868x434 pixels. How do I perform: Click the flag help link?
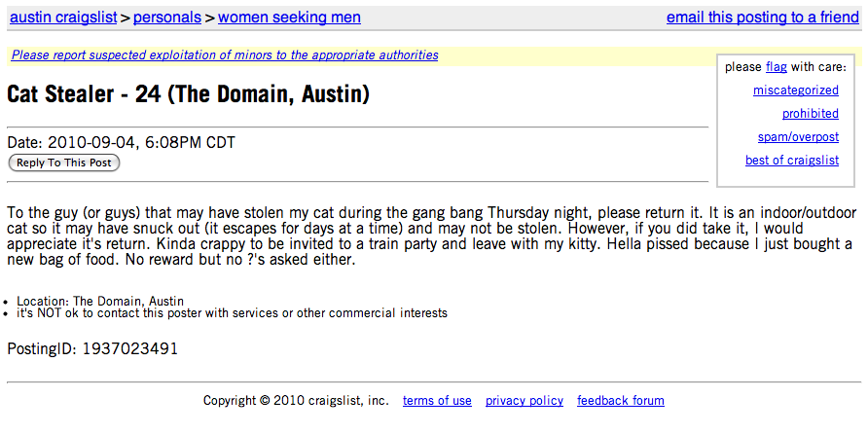777,67
